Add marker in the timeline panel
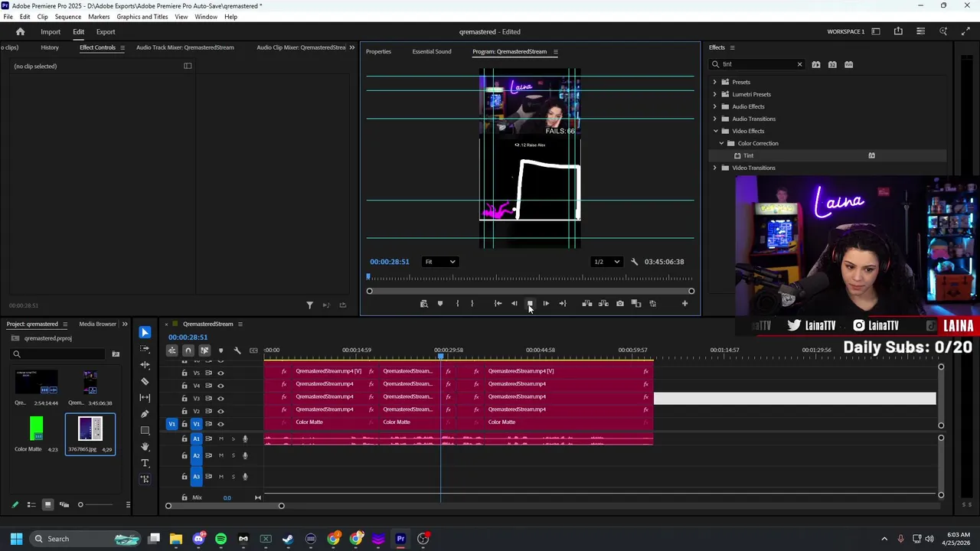Viewport: 980px width, 551px height. [x=220, y=350]
